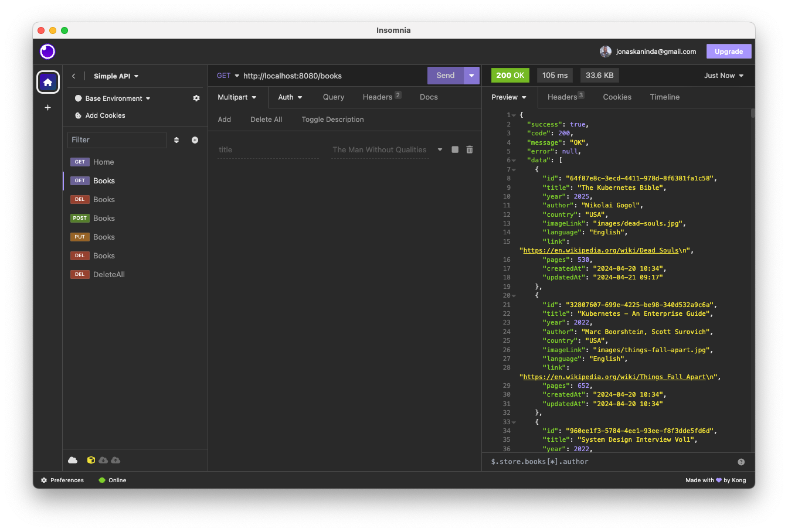
Task: Click the Send button
Action: [x=446, y=76]
